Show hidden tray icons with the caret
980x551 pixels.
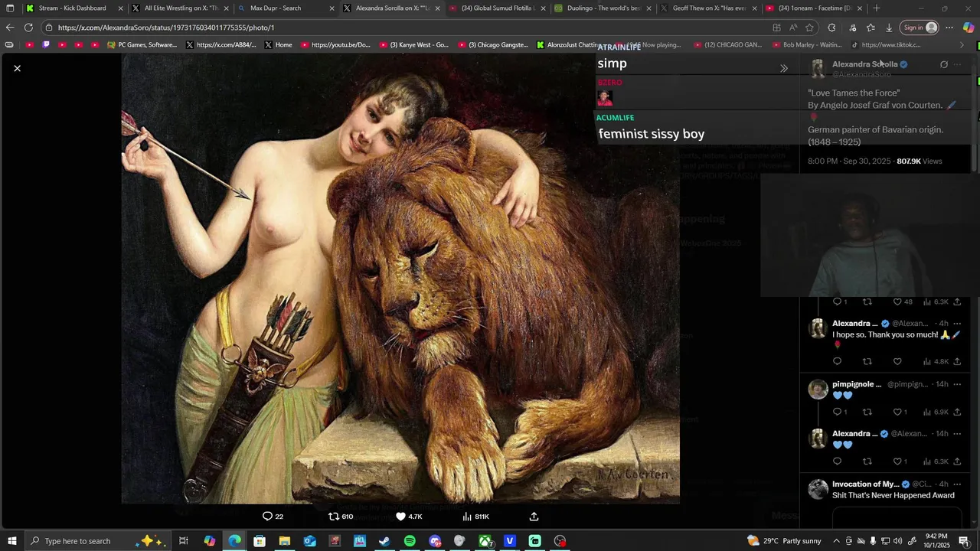837,541
